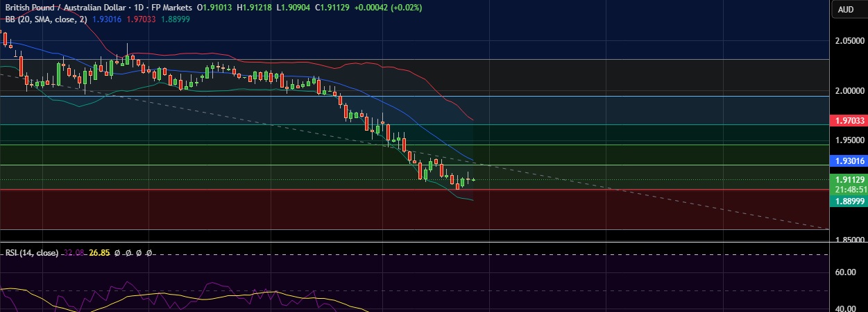Click the blue 1.93016 price axis label
The image size is (868, 312).
coord(849,161)
